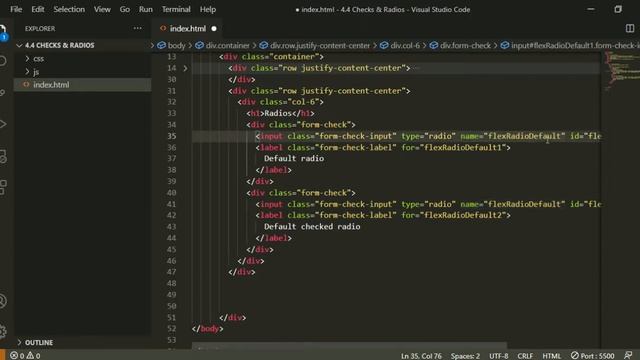Click the index.html tab file icon
Screen dimensions: 640x360
[x=163, y=28]
